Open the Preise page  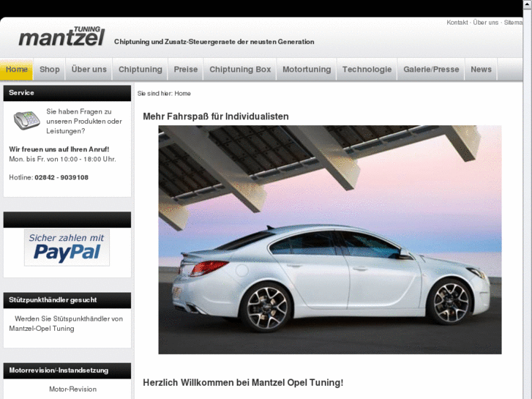point(186,70)
